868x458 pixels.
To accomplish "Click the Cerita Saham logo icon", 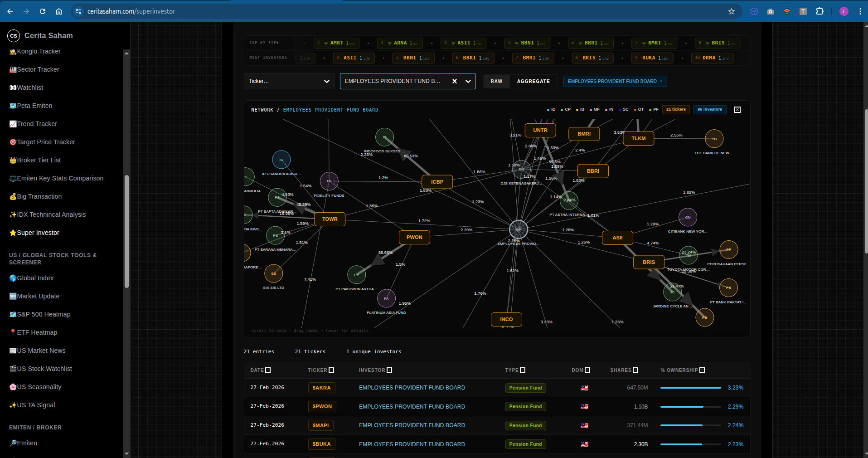I will pyautogui.click(x=14, y=36).
